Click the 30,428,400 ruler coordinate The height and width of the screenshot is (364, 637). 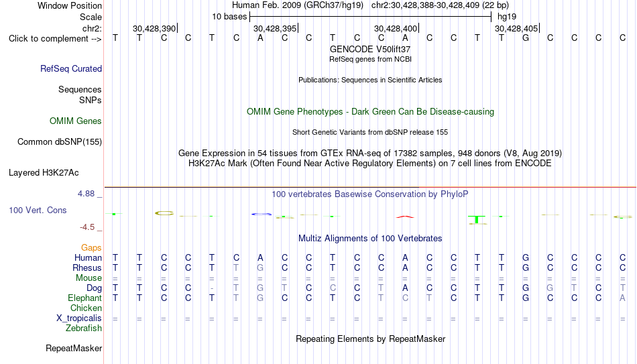[396, 28]
